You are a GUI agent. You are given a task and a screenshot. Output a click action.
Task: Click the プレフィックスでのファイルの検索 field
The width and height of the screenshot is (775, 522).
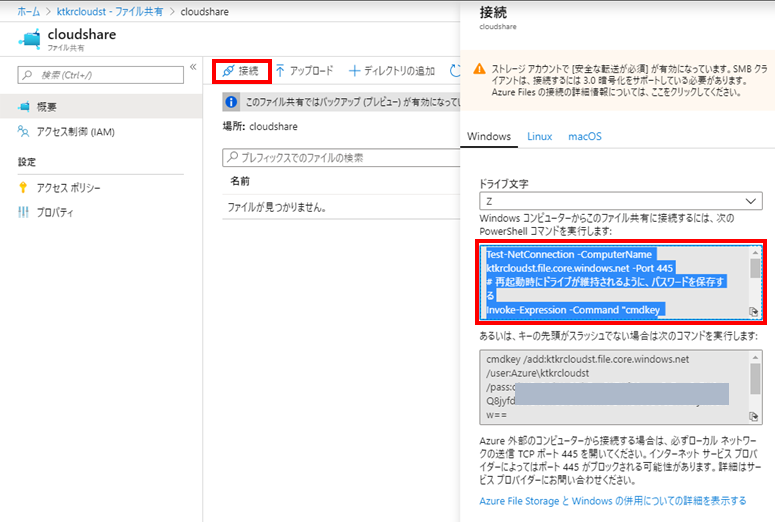(341, 158)
